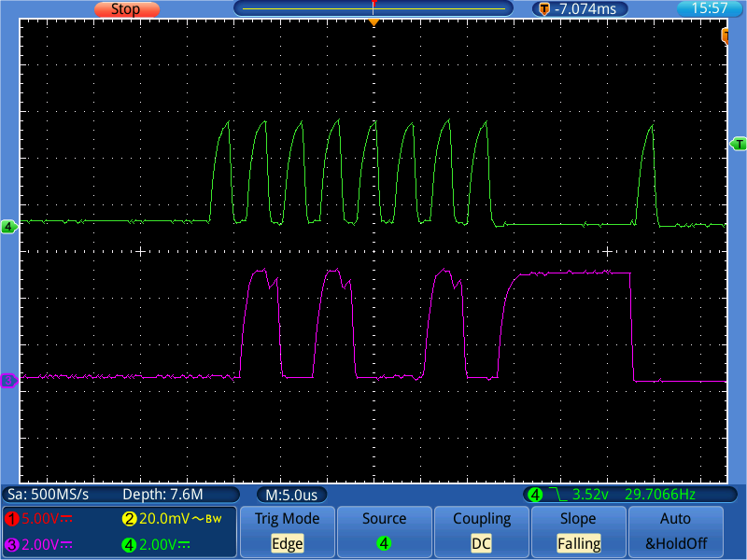Click the highlighted DC coupling value label
The image size is (747, 560).
coord(481,543)
